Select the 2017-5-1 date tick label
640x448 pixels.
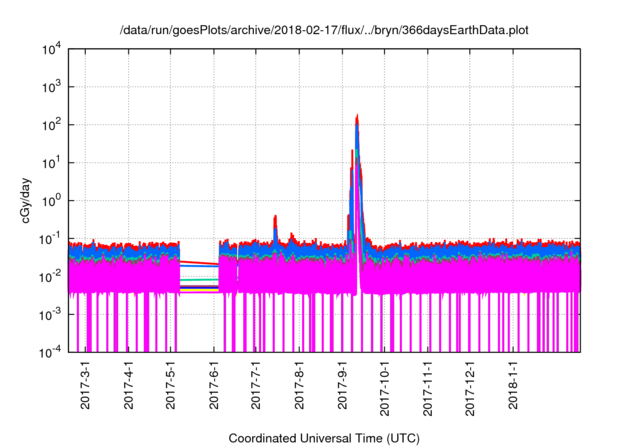click(171, 386)
